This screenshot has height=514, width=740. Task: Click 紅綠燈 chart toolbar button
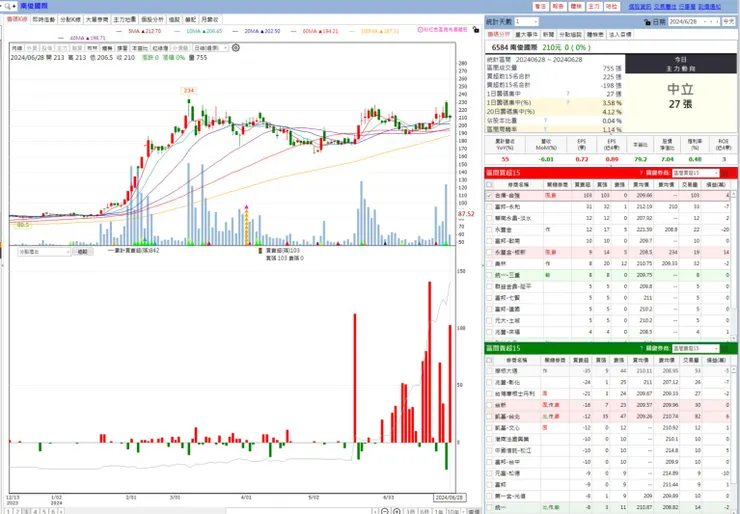pos(160,48)
